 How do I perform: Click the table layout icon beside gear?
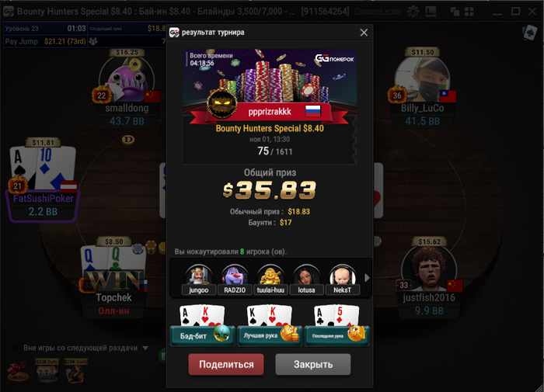point(431,12)
